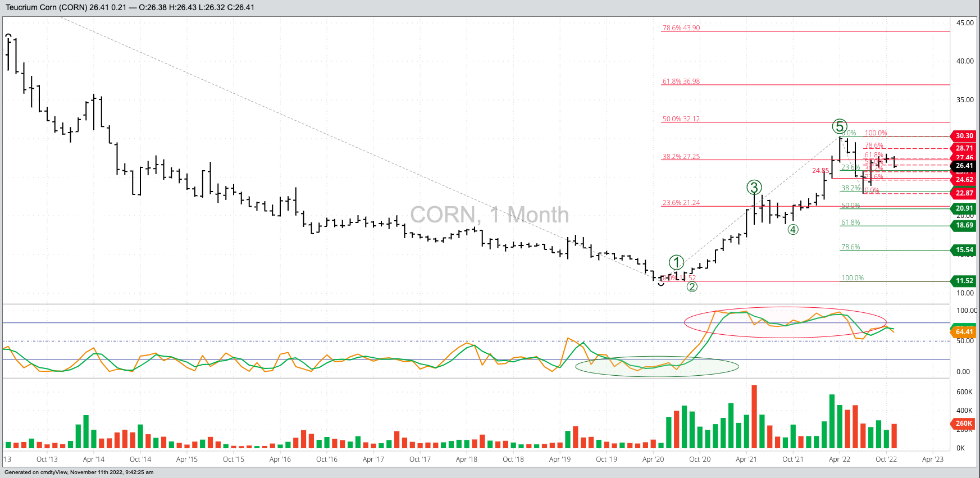This screenshot has width=980, height=478.
Task: Click the Oct '19 date label
Action: (607, 459)
